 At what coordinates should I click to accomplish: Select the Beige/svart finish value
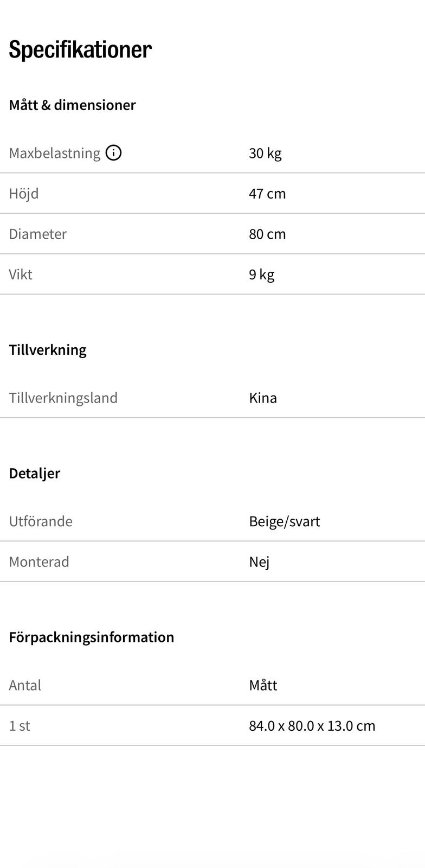(285, 521)
